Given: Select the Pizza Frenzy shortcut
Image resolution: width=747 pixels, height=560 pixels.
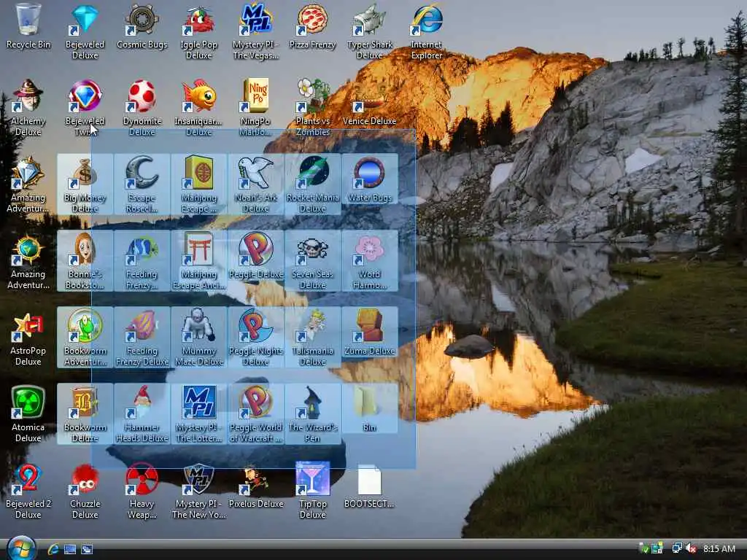Looking at the screenshot, I should coord(312,26).
